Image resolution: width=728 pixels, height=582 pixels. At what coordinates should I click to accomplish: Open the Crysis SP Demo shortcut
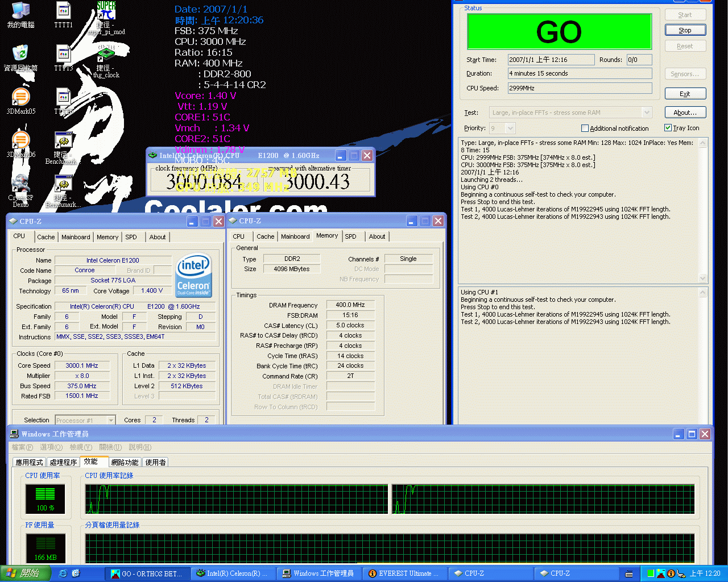click(x=20, y=191)
